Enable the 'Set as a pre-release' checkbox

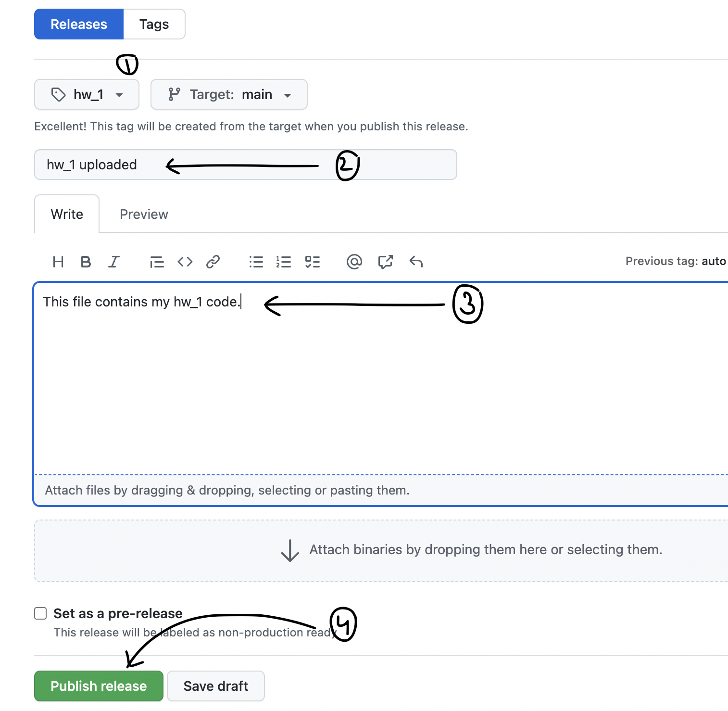[x=40, y=613]
